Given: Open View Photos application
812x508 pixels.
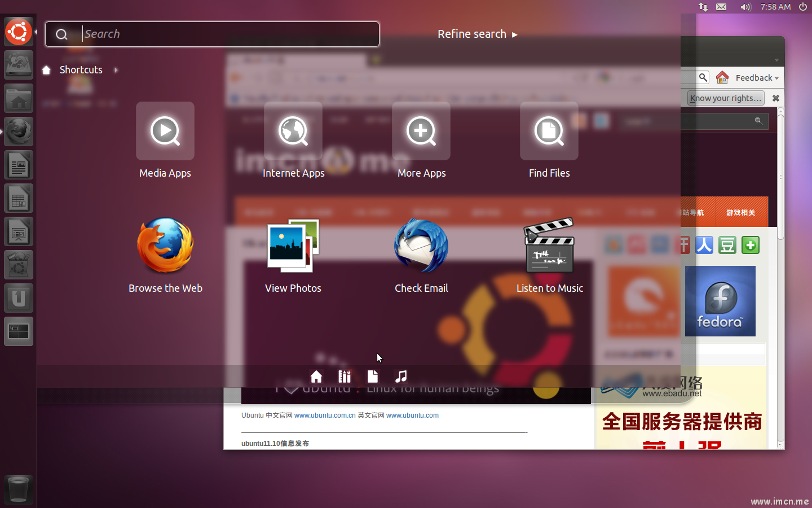Looking at the screenshot, I should (293, 246).
